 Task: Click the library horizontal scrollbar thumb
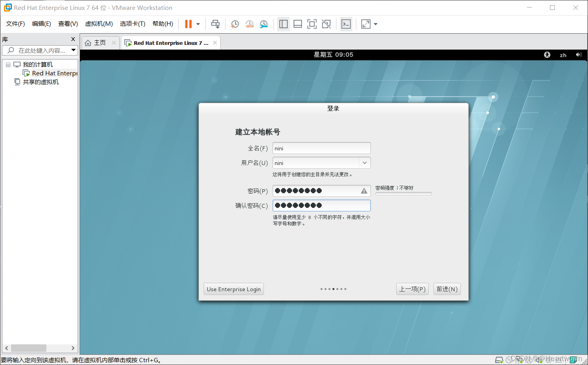29,348
